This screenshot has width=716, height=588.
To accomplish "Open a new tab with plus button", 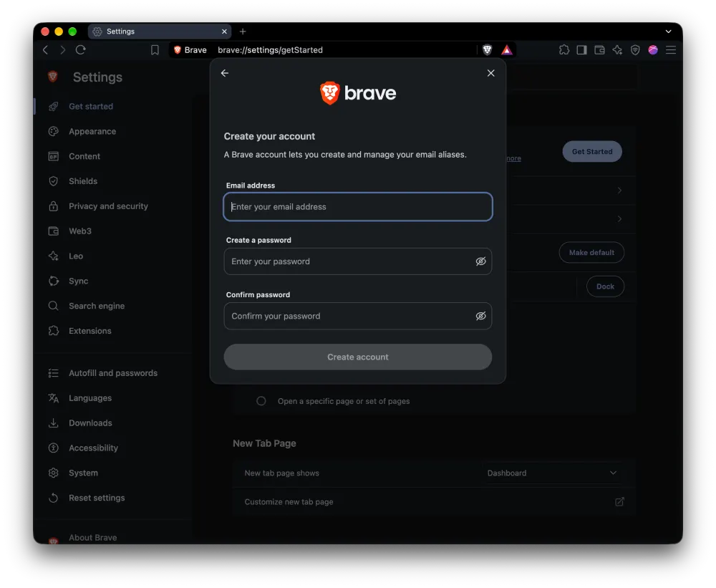I will click(x=243, y=32).
